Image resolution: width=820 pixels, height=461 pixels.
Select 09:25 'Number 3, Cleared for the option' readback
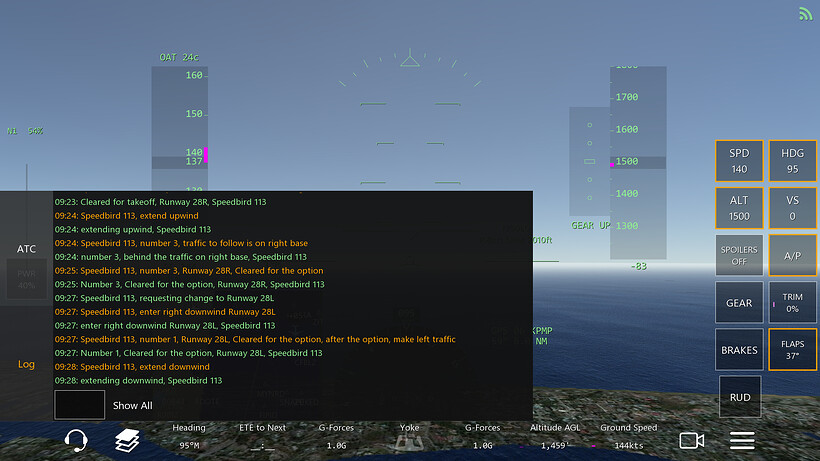point(190,284)
